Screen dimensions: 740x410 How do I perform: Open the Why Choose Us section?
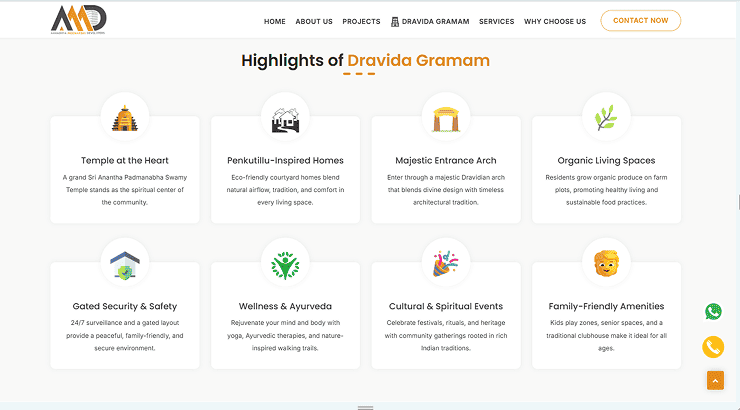coord(555,21)
